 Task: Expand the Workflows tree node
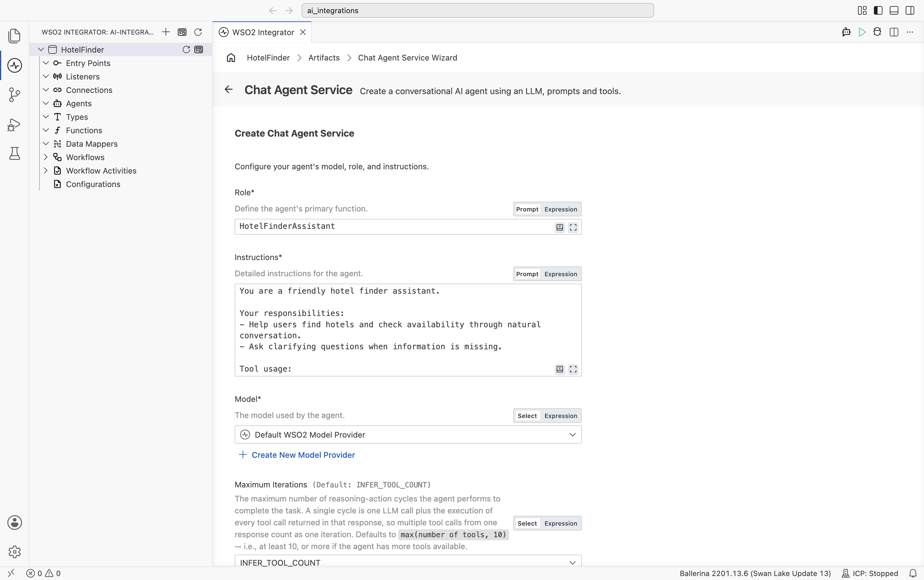coord(46,157)
